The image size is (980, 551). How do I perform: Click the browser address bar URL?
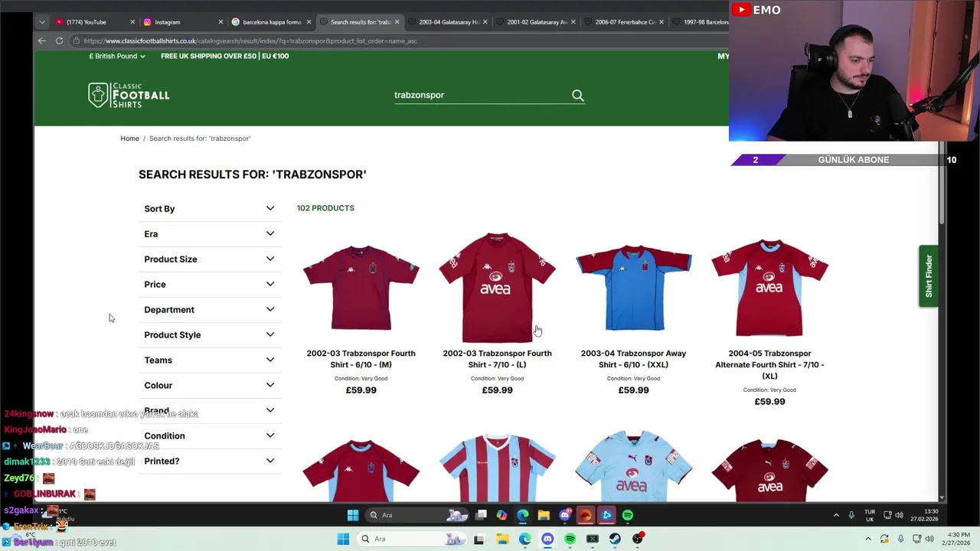click(250, 41)
